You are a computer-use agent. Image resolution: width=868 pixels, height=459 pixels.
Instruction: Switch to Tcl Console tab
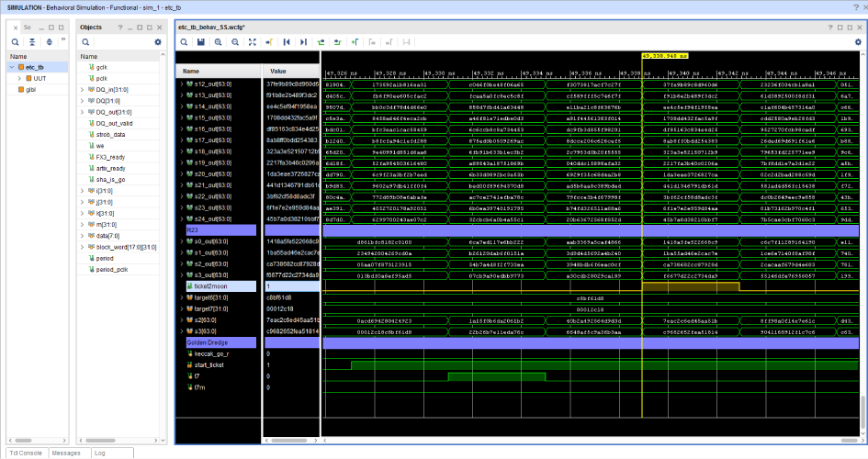[26, 453]
